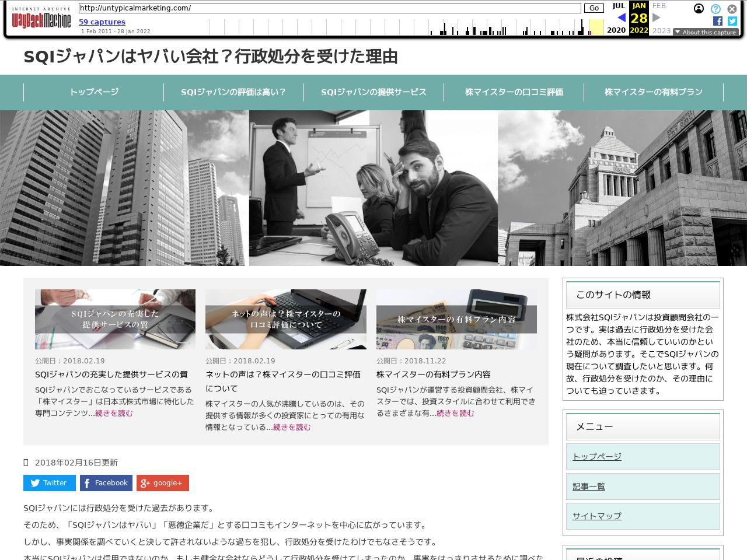
Task: Share capture on Facebook icon in toolbar
Action: 718,21
